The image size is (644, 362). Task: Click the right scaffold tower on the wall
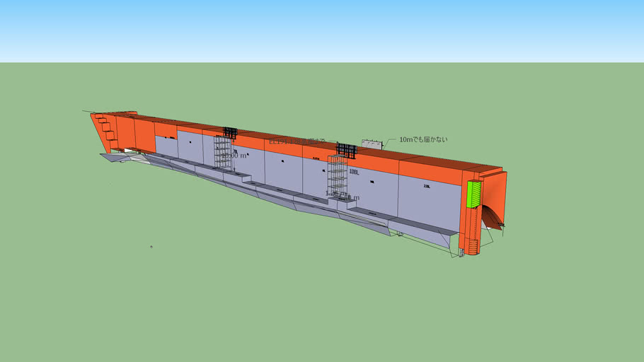(x=337, y=177)
